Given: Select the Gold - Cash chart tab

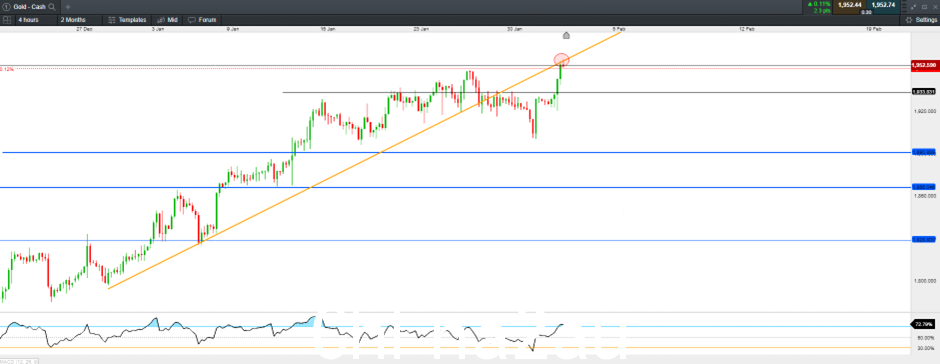Looking at the screenshot, I should pos(29,7).
